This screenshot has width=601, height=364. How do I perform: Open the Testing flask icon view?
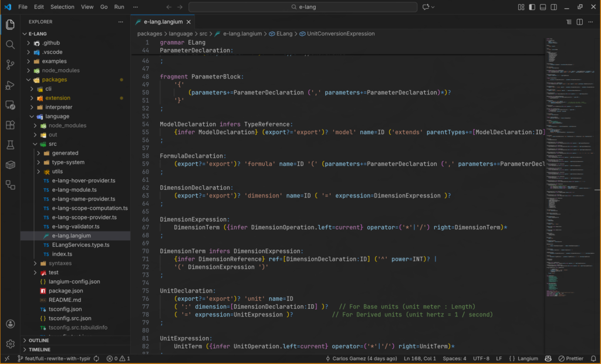pos(10,144)
